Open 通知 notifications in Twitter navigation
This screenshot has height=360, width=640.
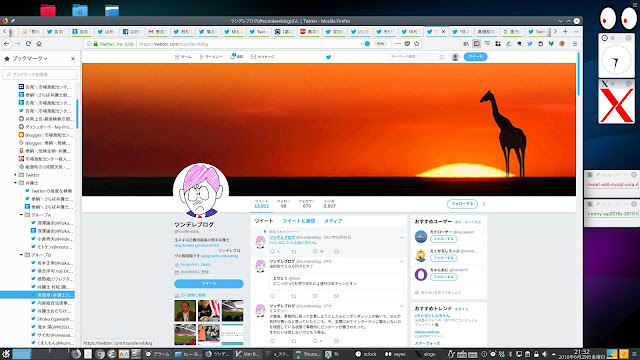click(x=237, y=57)
